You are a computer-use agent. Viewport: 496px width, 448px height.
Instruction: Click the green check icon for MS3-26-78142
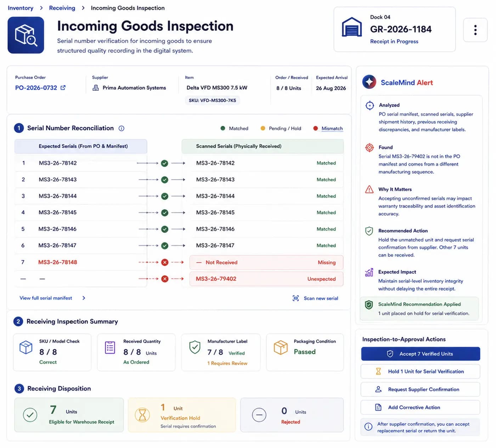[164, 163]
